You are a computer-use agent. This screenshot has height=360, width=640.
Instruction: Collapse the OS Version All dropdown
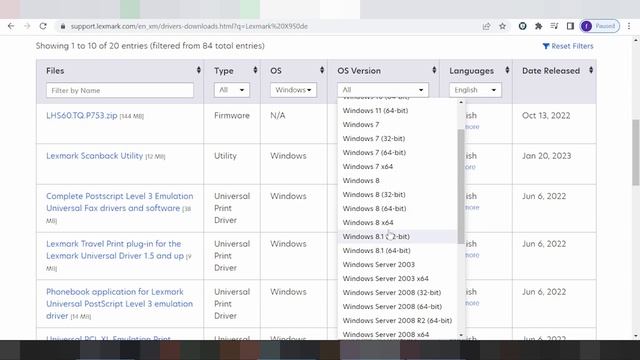point(383,90)
